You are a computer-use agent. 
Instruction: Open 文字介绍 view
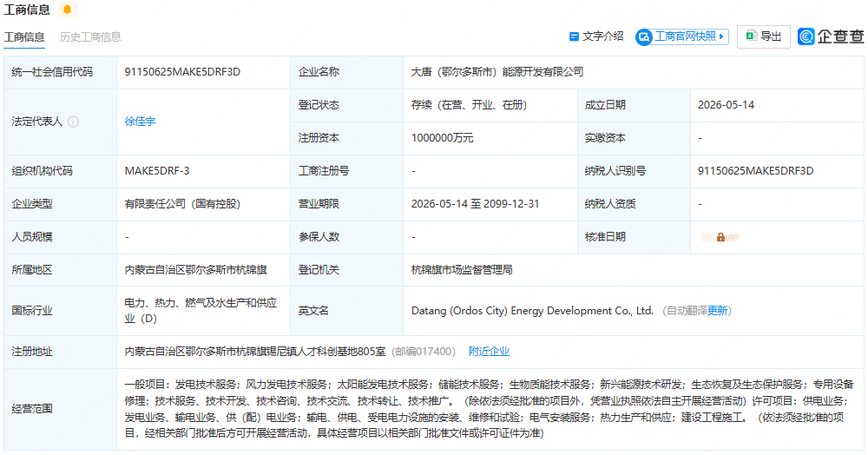tap(596, 36)
